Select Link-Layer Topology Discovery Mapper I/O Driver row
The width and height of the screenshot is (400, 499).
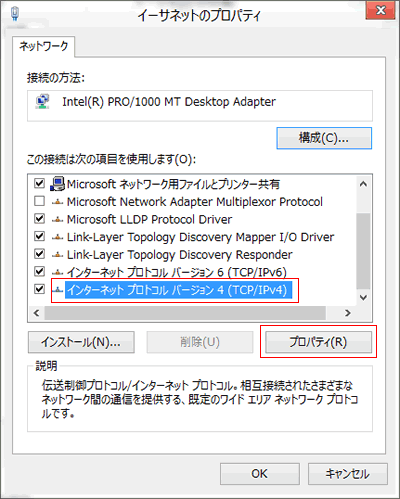pos(200,237)
